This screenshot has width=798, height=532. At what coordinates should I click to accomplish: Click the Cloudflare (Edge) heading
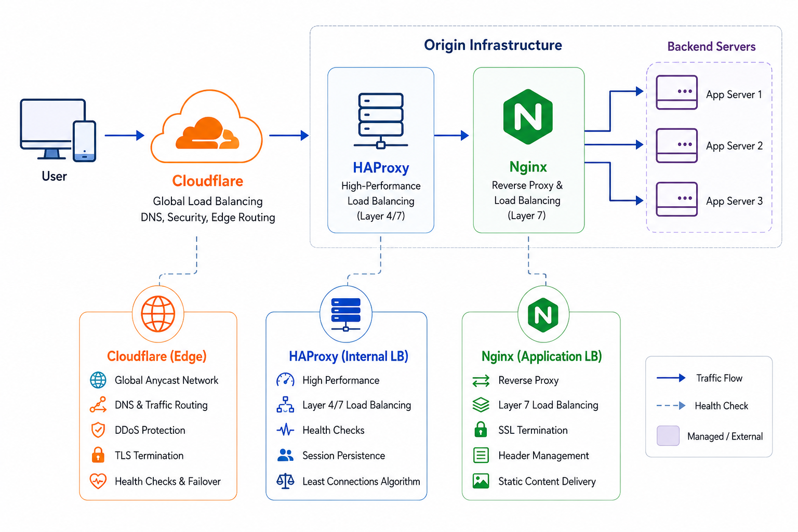[157, 356]
